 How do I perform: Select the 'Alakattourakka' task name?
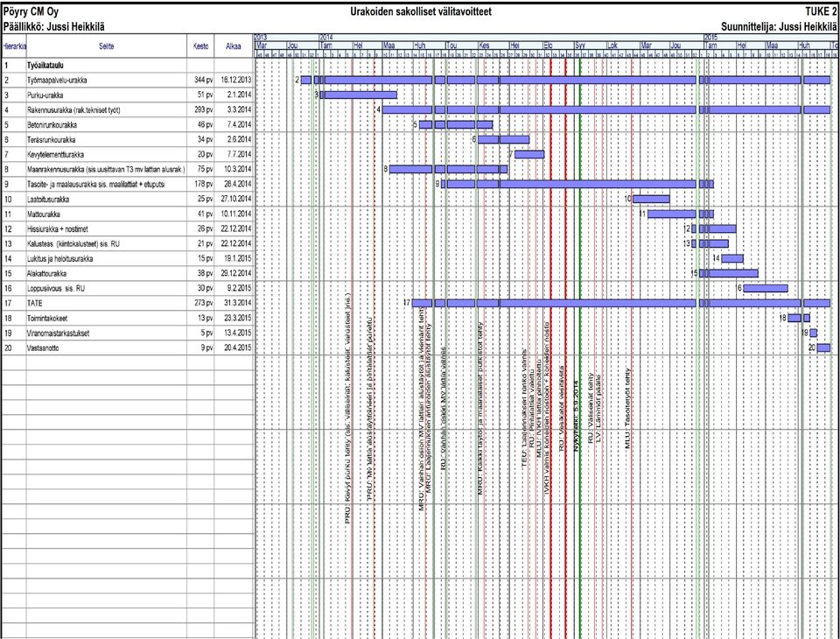pyautogui.click(x=46, y=273)
